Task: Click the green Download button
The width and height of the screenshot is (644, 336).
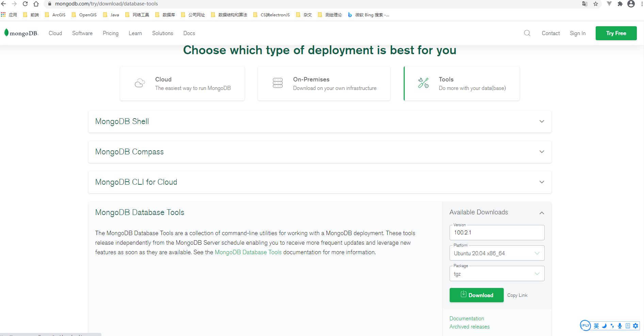Action: click(476, 295)
